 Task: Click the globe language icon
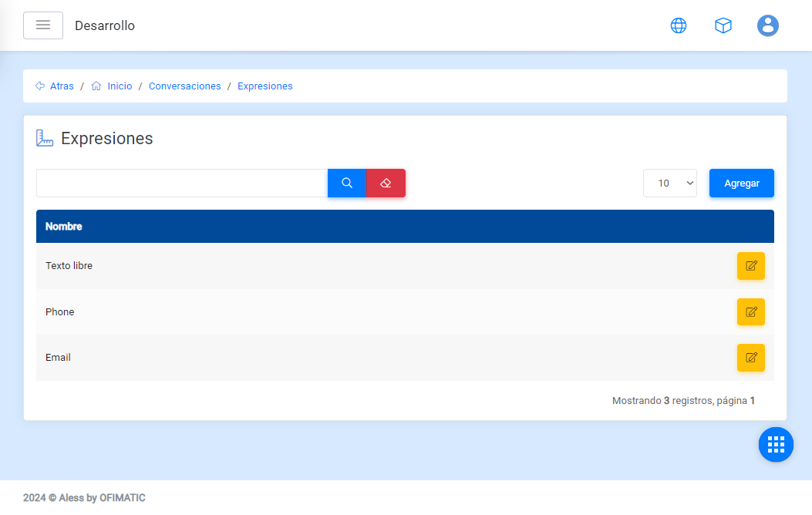tap(679, 25)
